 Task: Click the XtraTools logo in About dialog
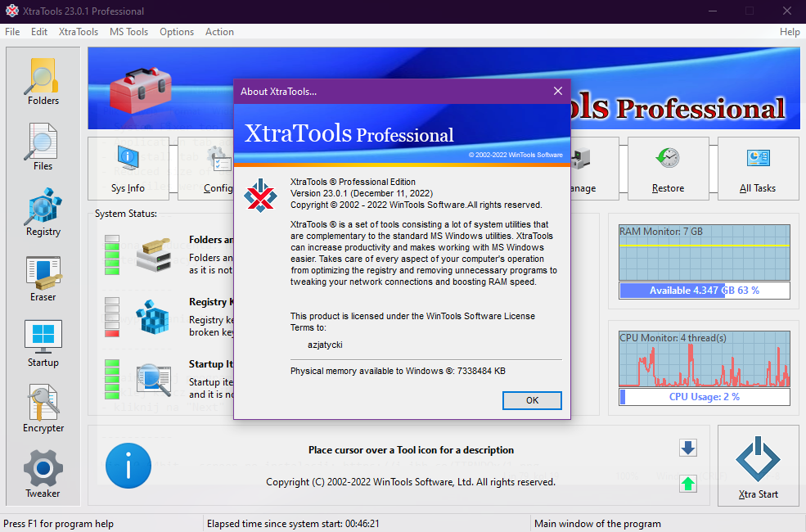click(260, 196)
